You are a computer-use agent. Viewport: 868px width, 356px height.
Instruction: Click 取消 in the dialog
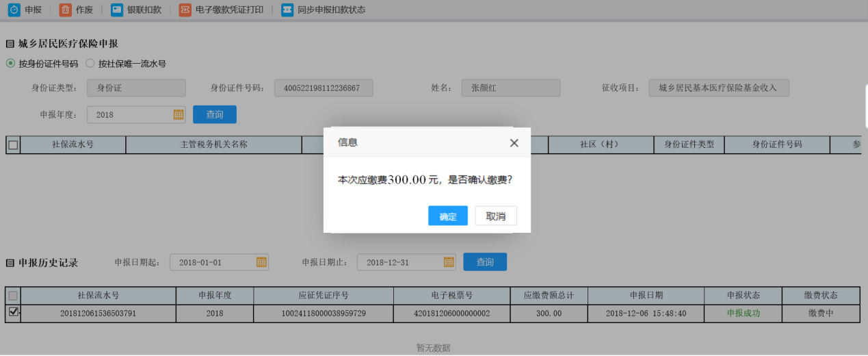pyautogui.click(x=496, y=216)
